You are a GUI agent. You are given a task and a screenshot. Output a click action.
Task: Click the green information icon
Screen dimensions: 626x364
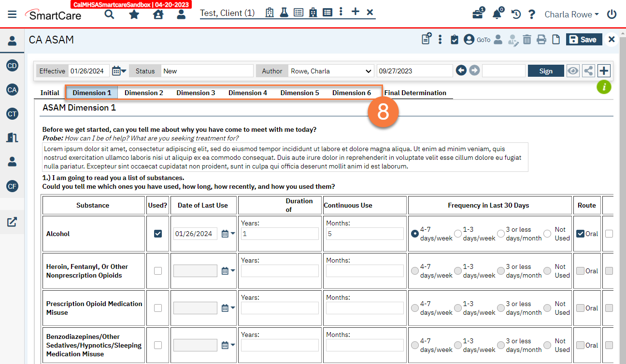(604, 87)
